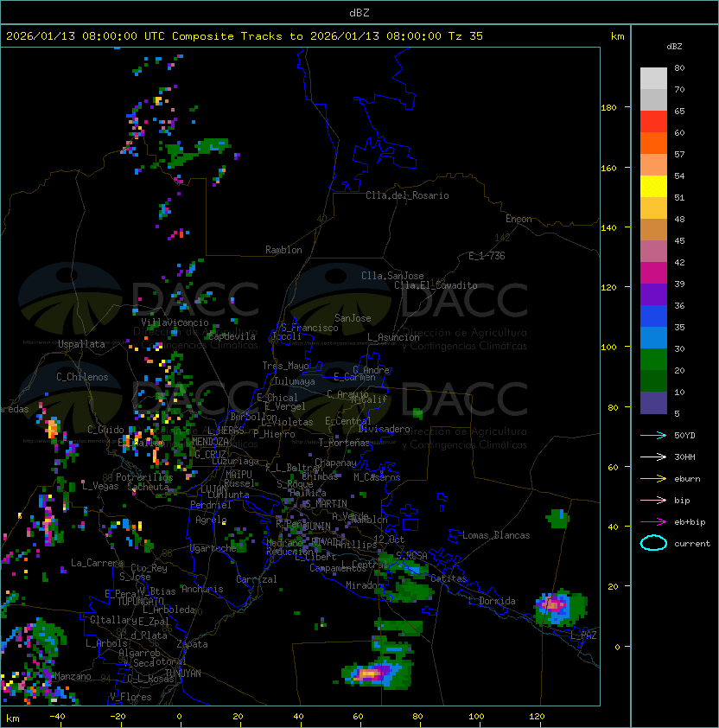Click the 'E_1-736' map label
The image size is (719, 728).
coord(487,256)
